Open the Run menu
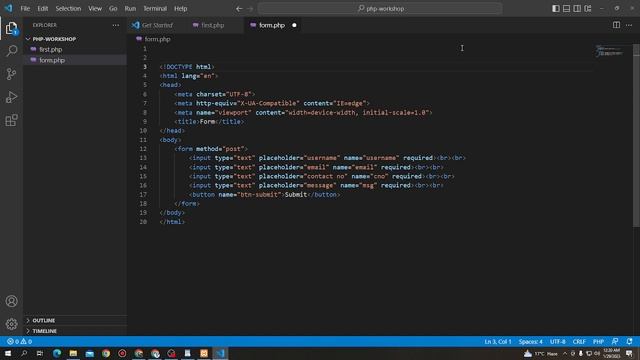The width and height of the screenshot is (640, 360). (130, 9)
